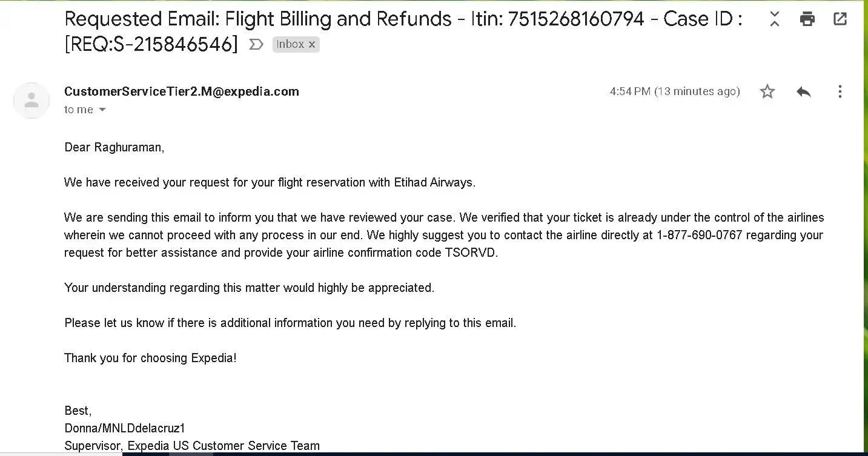
Task: Open email in new window
Action: tap(840, 19)
